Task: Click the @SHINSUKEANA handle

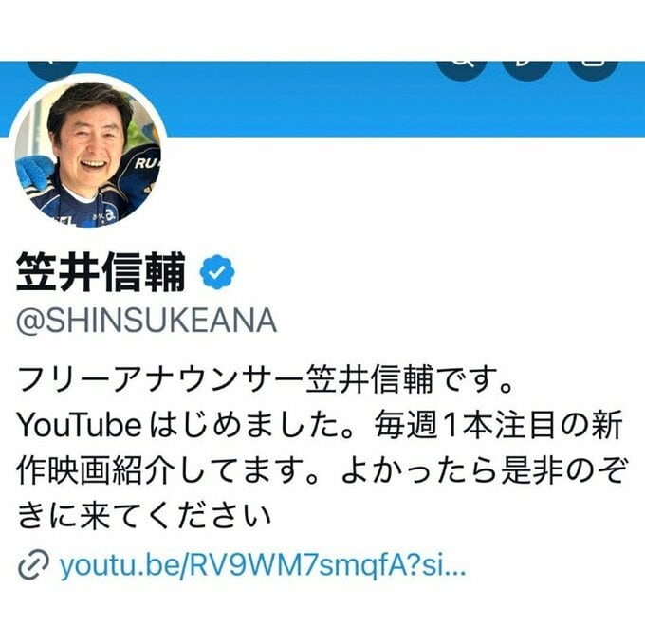Action: pyautogui.click(x=146, y=321)
